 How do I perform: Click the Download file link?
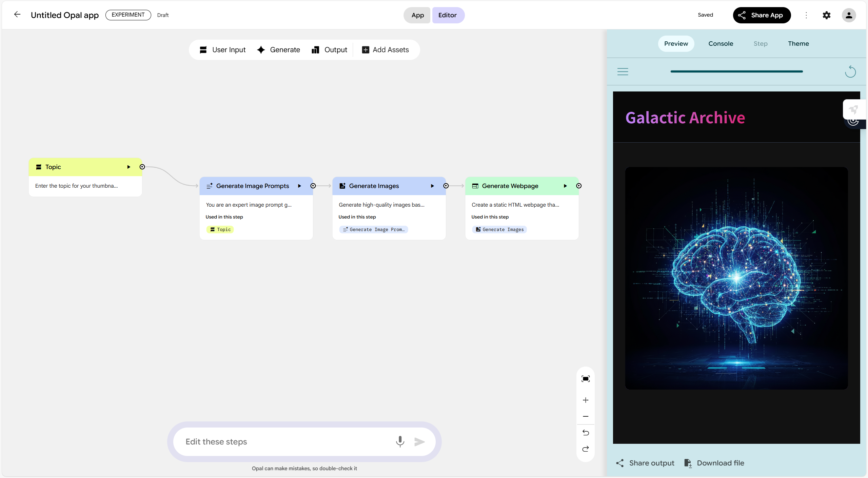(714, 463)
